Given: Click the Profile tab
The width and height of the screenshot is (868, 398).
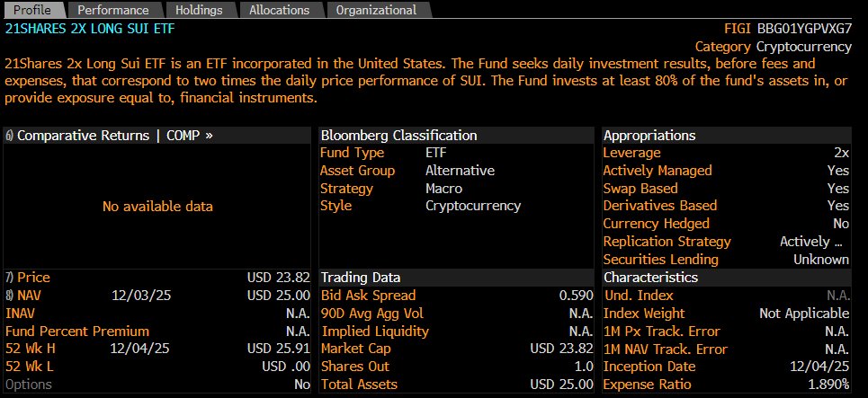Looking at the screenshot, I should point(32,10).
